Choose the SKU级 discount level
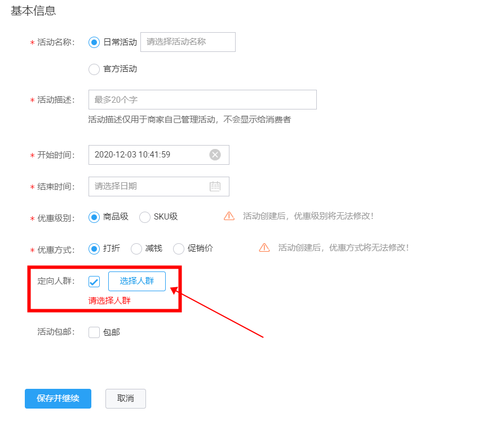504x421 pixels. click(145, 217)
